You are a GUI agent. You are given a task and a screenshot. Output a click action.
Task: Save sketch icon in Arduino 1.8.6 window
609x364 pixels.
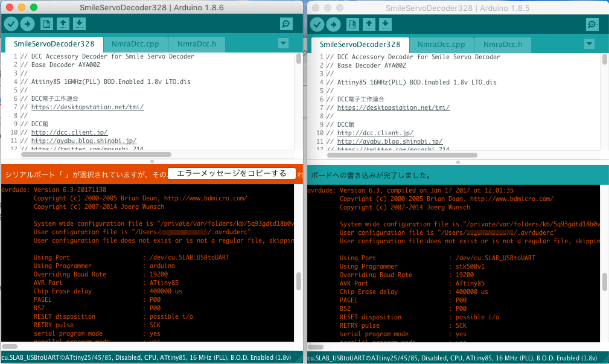[x=79, y=24]
